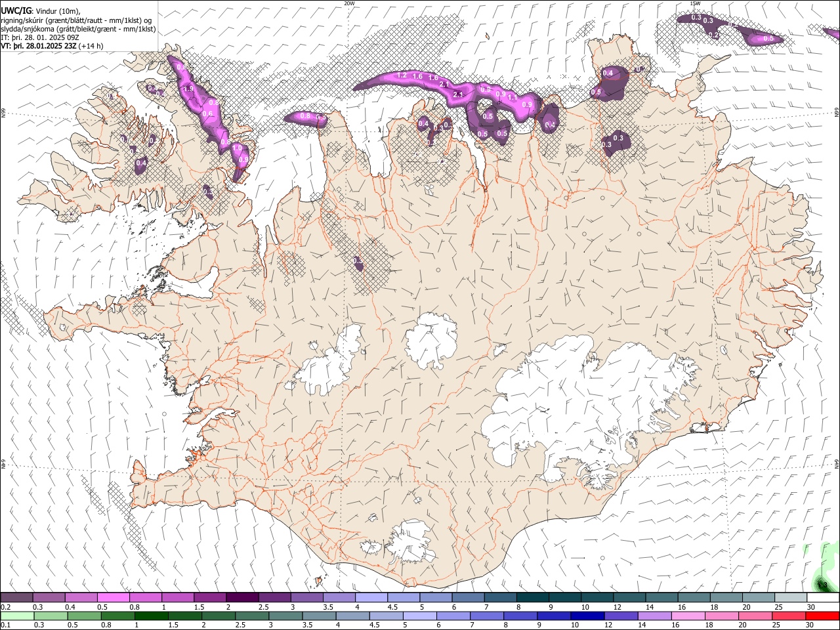Viewport: 840px width, 630px height.
Task: Click the 1.2 snowfall value label on the north coast
Action: (x=402, y=76)
